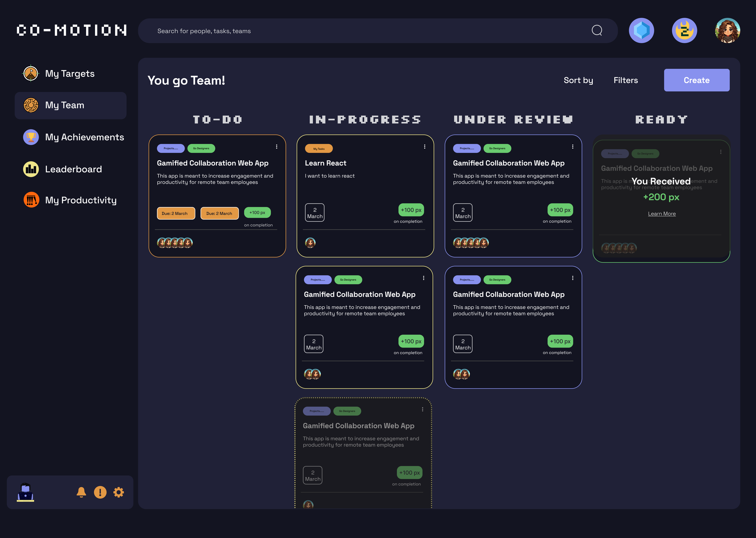Select the My Targets clock icon
Screen dimensions: 756x538
(x=30, y=74)
